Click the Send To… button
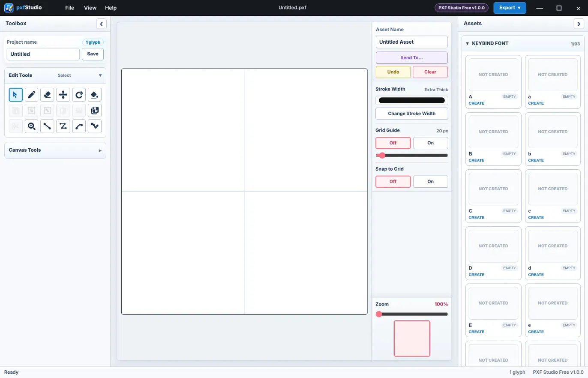The width and height of the screenshot is (588, 378). pyautogui.click(x=411, y=57)
